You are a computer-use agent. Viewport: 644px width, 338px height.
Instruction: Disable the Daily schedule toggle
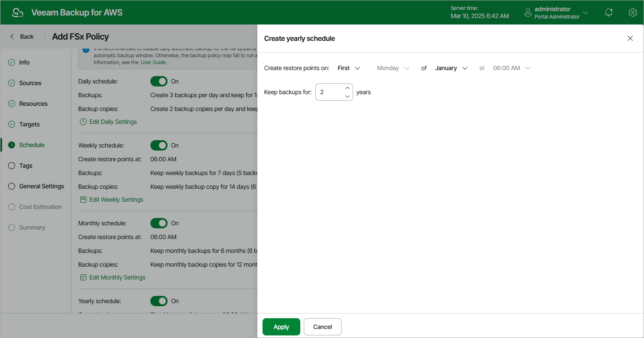[159, 81]
